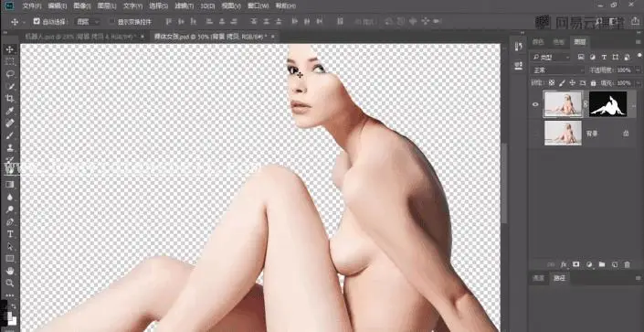This screenshot has height=332, width=644.
Task: Switch to the 色板 panel tab
Action: coord(558,41)
